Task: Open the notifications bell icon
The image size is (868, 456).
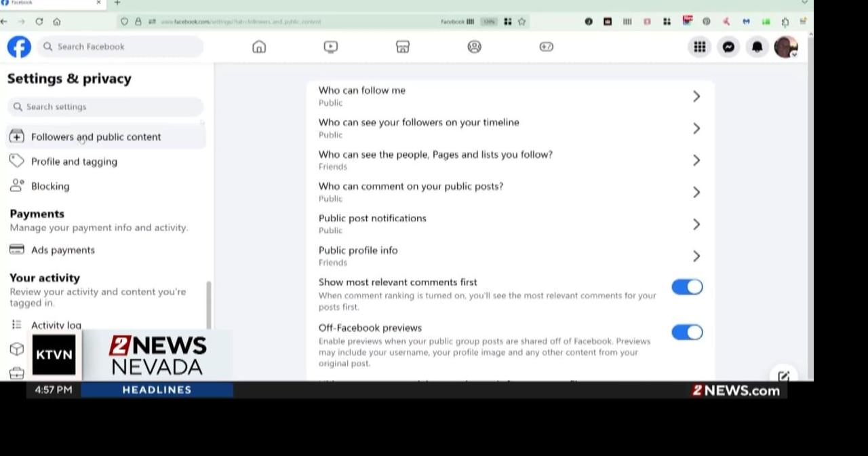Action: 757,47
